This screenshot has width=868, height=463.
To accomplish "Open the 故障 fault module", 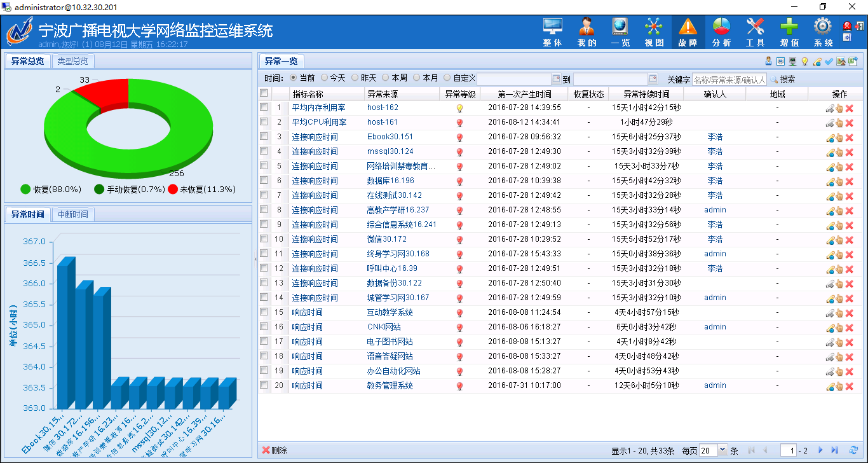I will [x=688, y=32].
